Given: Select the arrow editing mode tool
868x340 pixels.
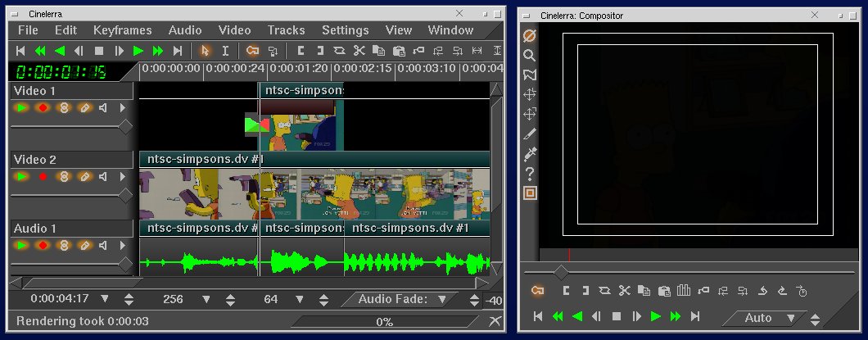Looking at the screenshot, I should (205, 51).
